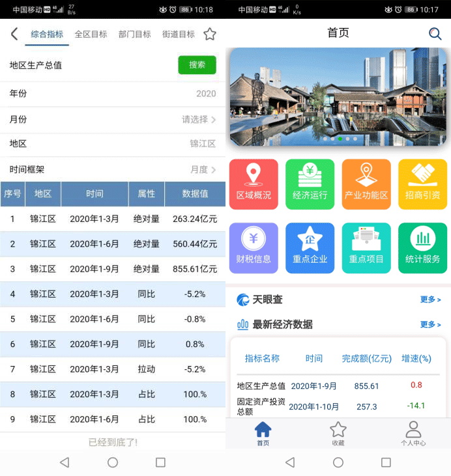The width and height of the screenshot is (451, 476).
Task: Open the 财税信息 icon tile
Action: coord(254,248)
